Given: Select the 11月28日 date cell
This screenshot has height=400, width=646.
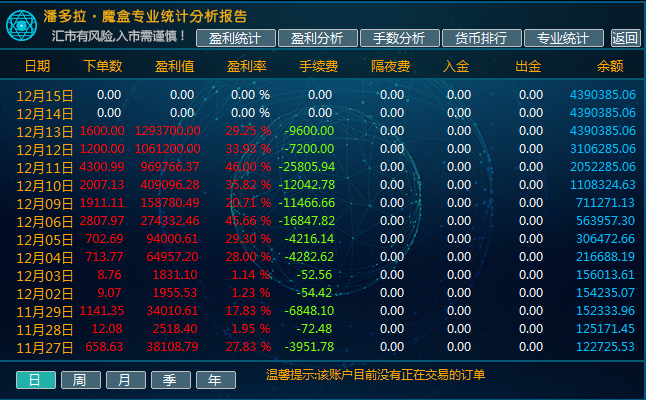Looking at the screenshot, I should pos(44,330).
